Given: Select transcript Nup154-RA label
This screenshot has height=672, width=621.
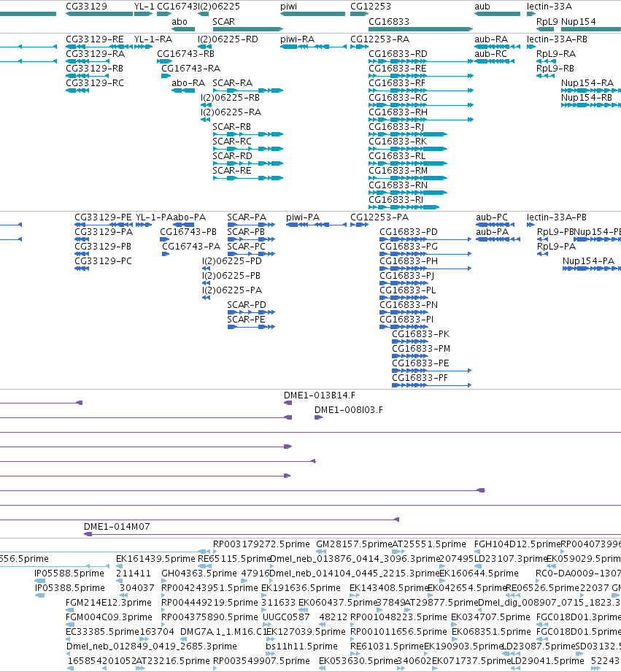Looking at the screenshot, I should [587, 82].
